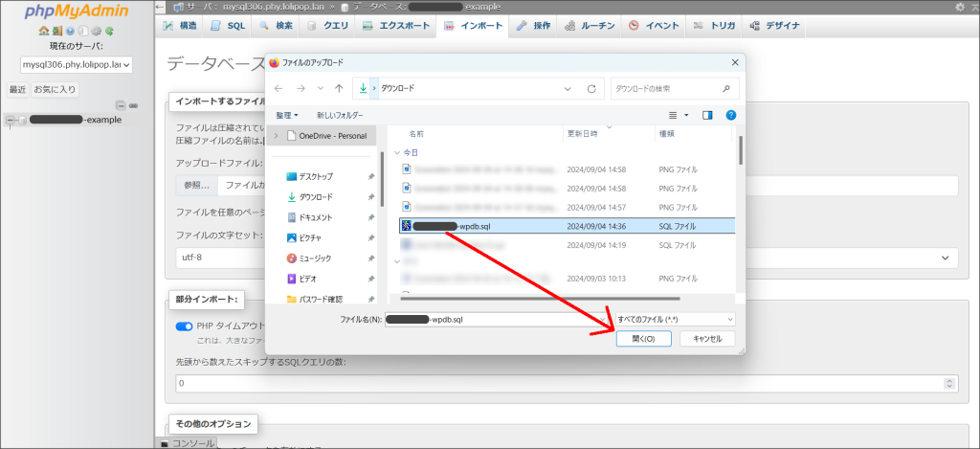Click the database cylinder icon beside -example
The height and width of the screenshot is (449, 980).
point(23,120)
